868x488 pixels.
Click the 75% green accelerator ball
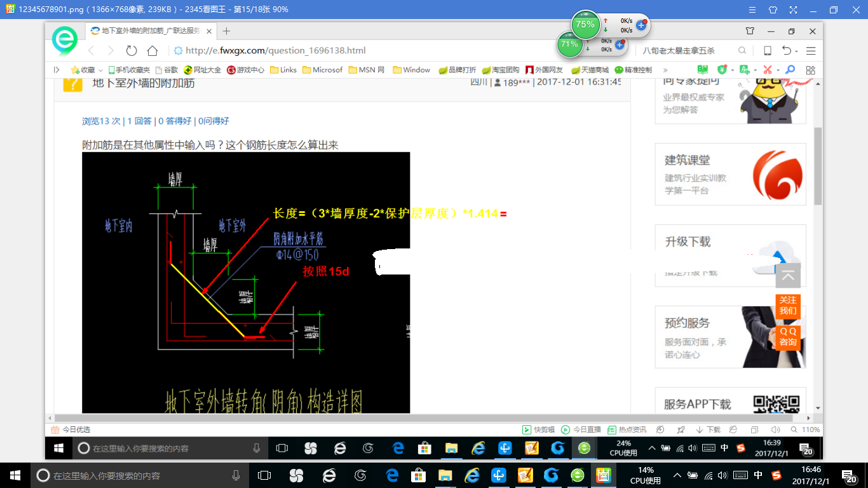(x=585, y=25)
